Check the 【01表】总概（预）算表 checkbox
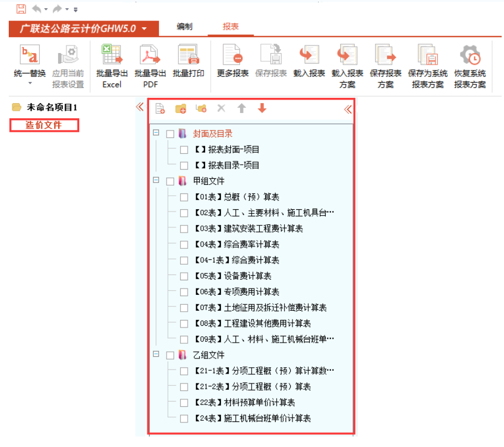This screenshot has height=447, width=504. 184,198
